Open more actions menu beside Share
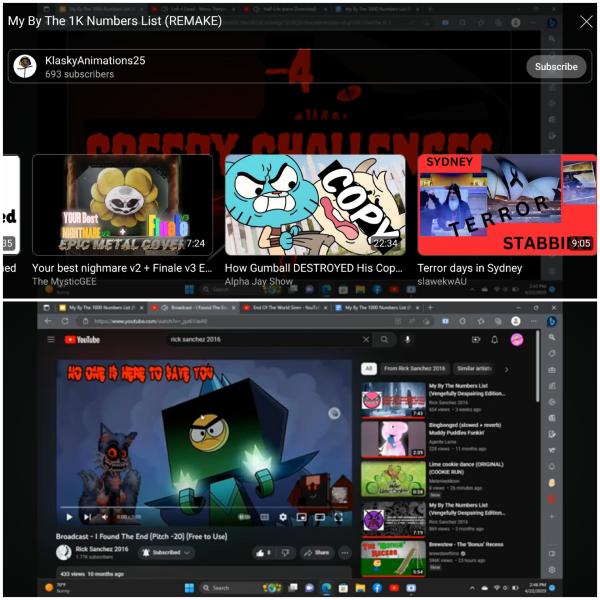The width and height of the screenshot is (600, 600). [x=345, y=552]
